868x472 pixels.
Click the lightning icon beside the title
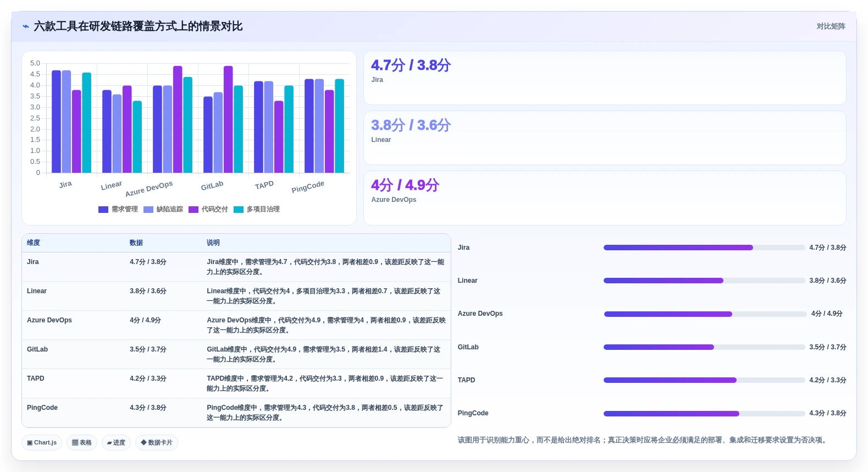[26, 26]
